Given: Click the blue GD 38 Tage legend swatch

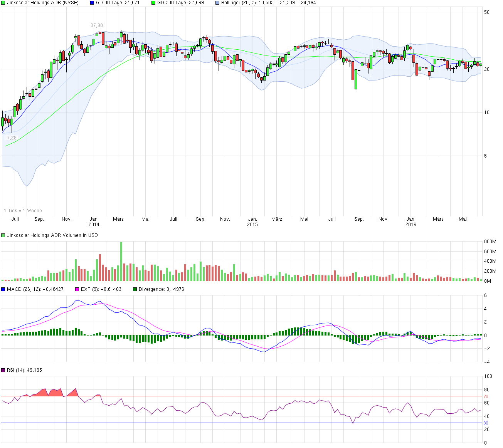Looking at the screenshot, I should (x=92, y=3).
